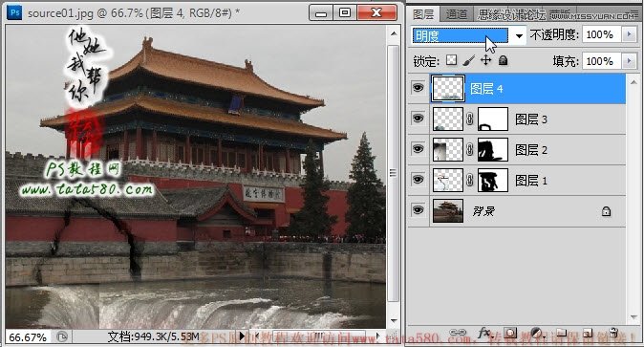Viewport: 644px width, 347px height.
Task: Maximize the source01.jpg document window
Action: [345, 12]
